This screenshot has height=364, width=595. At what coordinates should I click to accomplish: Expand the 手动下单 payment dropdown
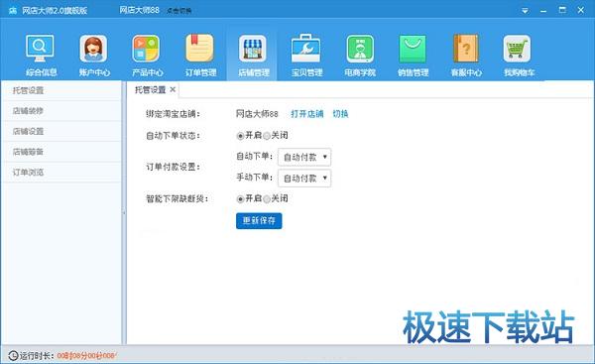tap(304, 178)
